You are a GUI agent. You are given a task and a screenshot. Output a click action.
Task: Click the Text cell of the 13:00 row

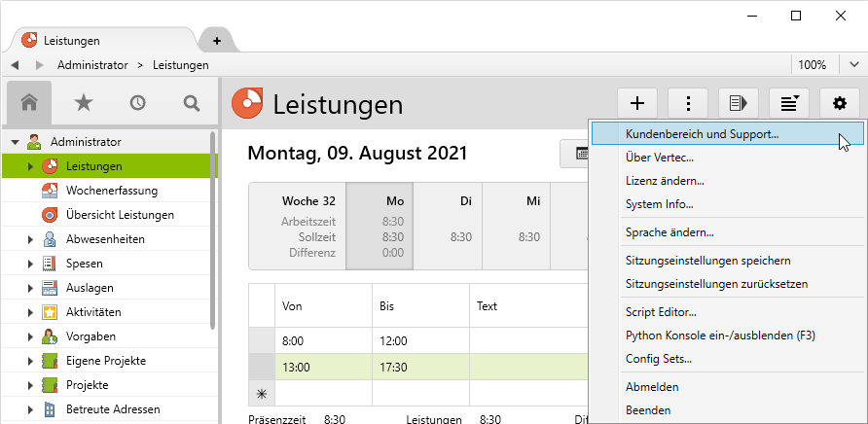pos(525,367)
